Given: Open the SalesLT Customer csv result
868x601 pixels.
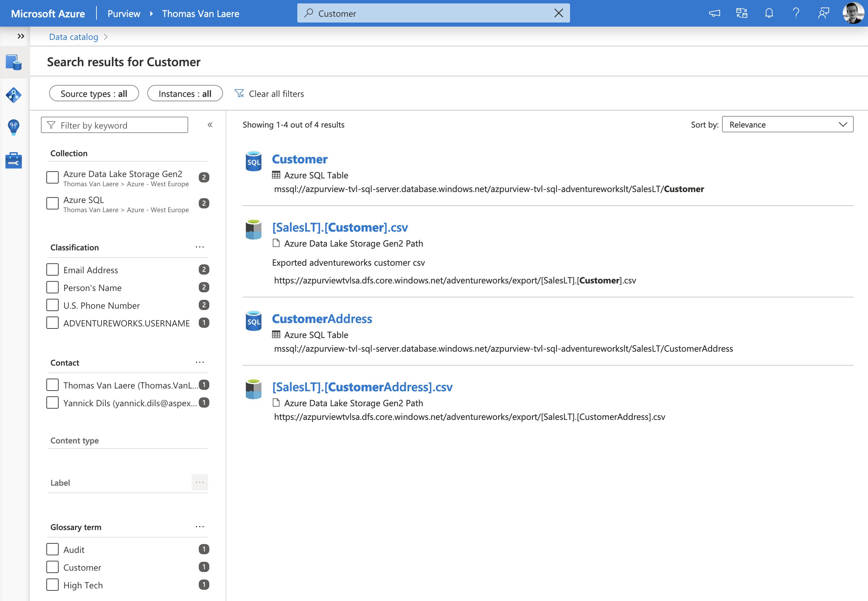Looking at the screenshot, I should (x=340, y=226).
